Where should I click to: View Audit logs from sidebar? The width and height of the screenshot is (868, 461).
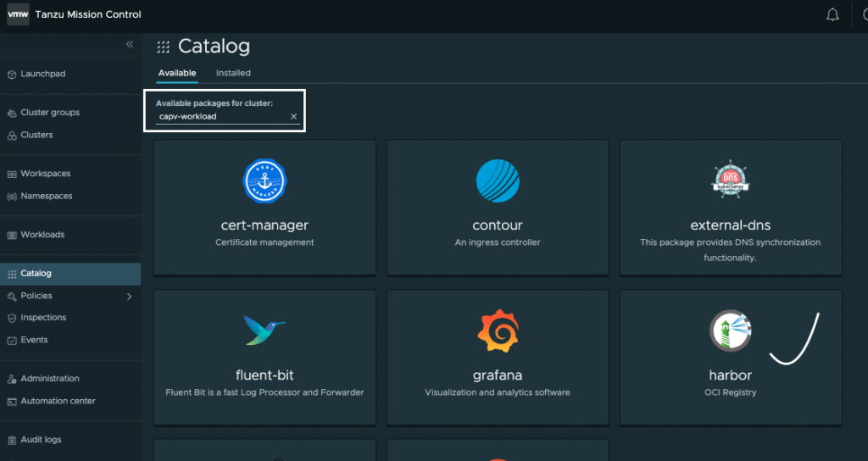click(41, 440)
